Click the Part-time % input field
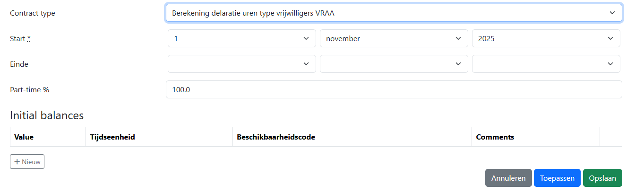The height and width of the screenshot is (193, 644). pyautogui.click(x=393, y=89)
